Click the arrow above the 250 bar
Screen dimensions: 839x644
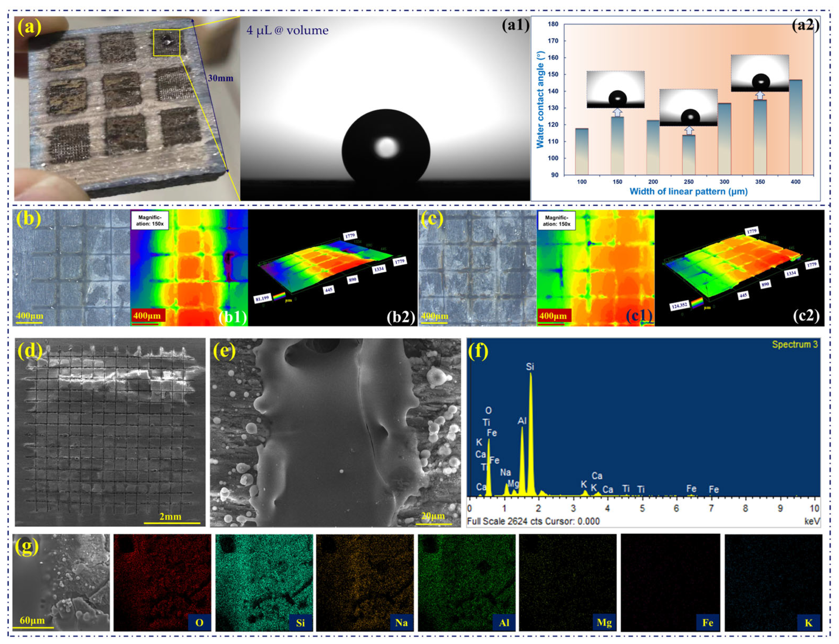[689, 130]
